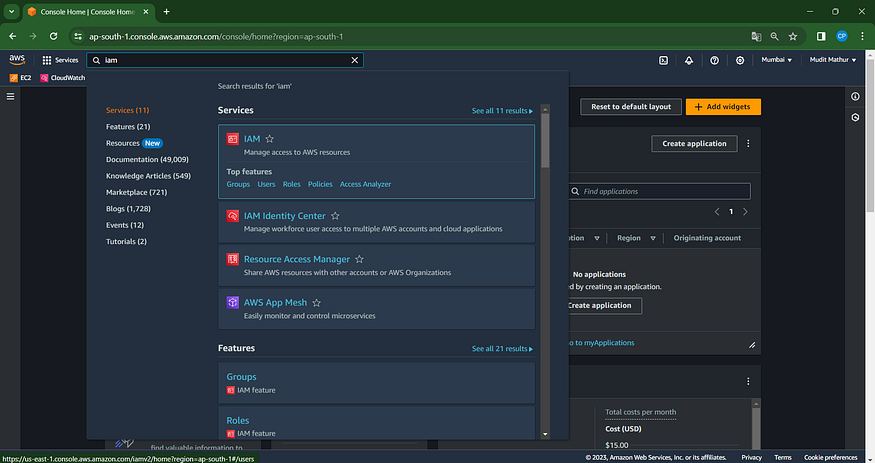The height and width of the screenshot is (463, 875).
Task: Clear the search box with X
Action: (x=354, y=60)
